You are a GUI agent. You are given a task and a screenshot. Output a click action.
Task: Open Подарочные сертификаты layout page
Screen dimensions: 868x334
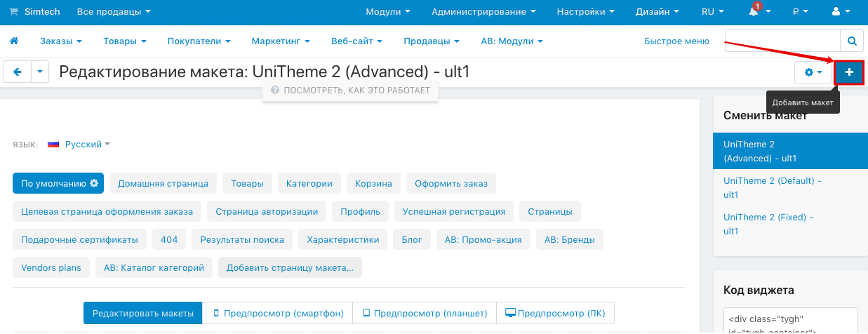click(79, 239)
